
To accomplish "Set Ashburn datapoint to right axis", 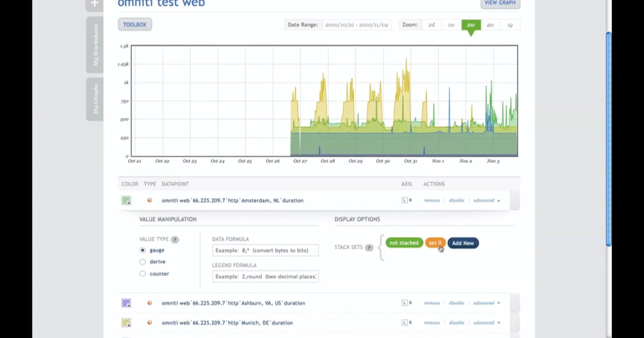I will click(x=410, y=303).
